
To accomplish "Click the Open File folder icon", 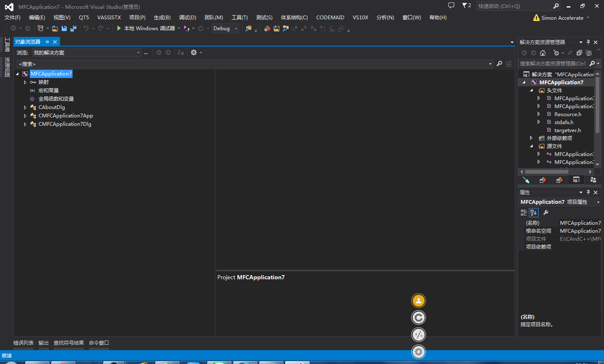I will point(55,29).
